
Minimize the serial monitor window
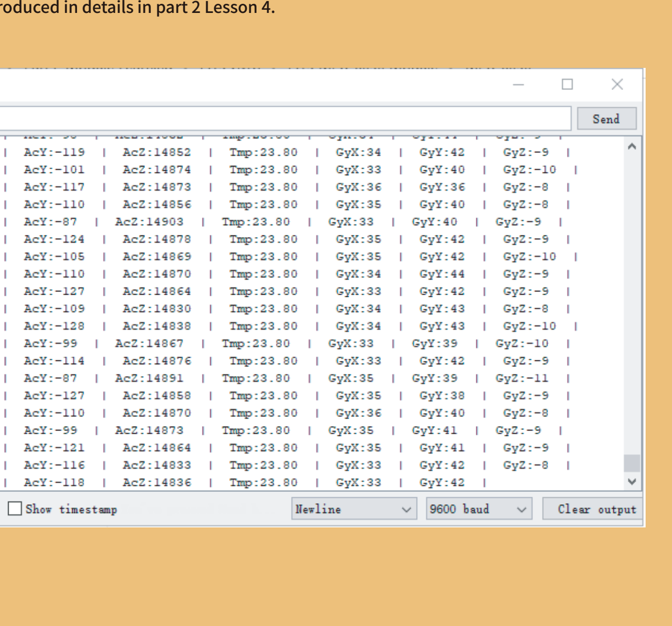[x=518, y=85]
